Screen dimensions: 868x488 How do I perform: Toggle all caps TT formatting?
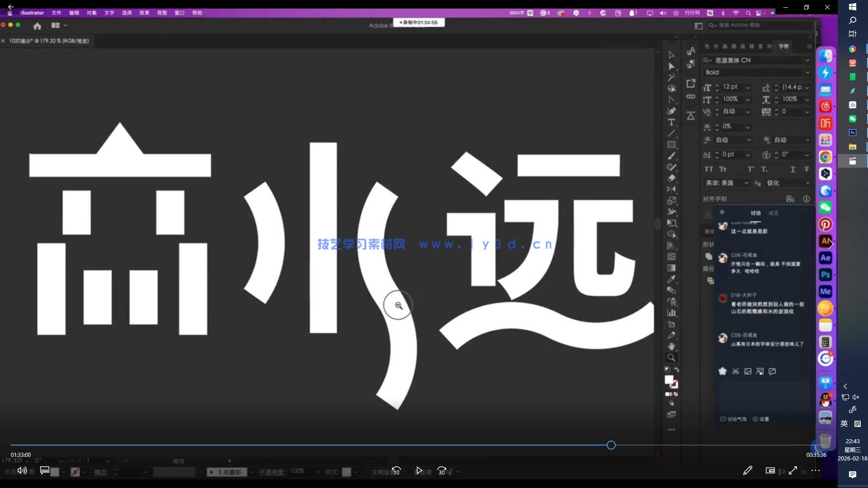tap(709, 169)
